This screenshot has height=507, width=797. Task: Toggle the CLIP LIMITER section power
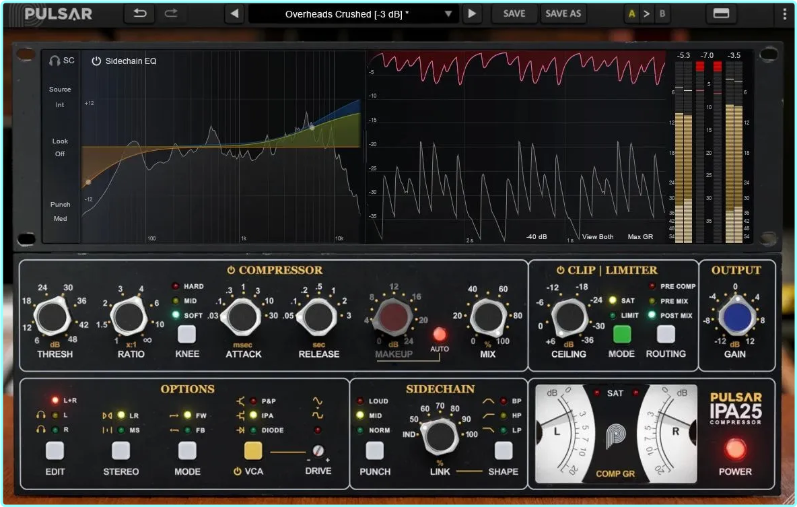pos(560,270)
